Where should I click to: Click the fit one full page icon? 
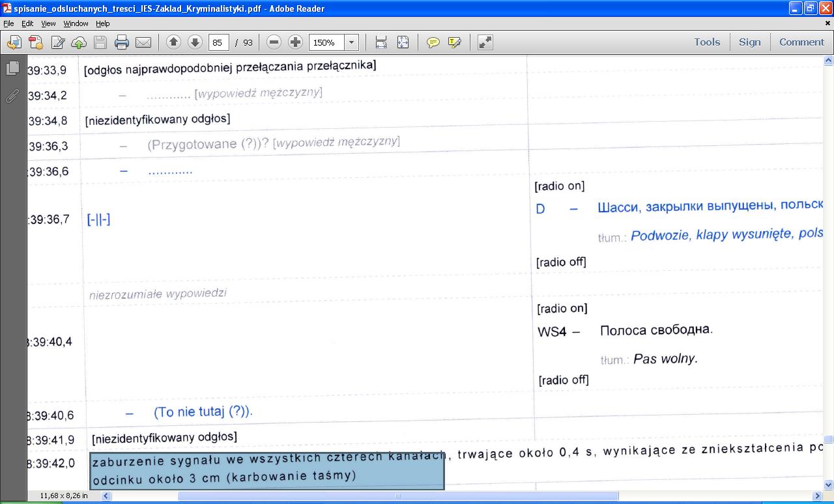(x=403, y=42)
